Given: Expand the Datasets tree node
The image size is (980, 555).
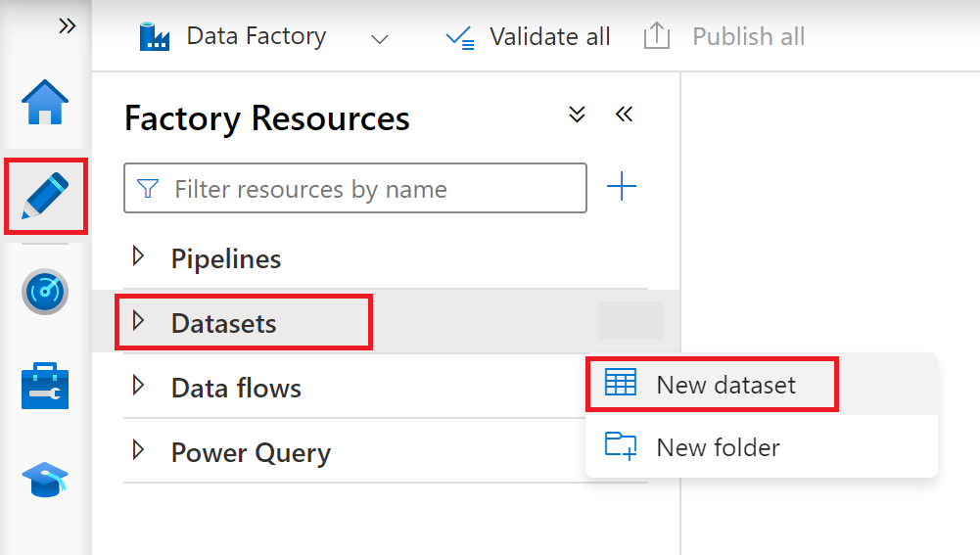Looking at the screenshot, I should click(138, 322).
